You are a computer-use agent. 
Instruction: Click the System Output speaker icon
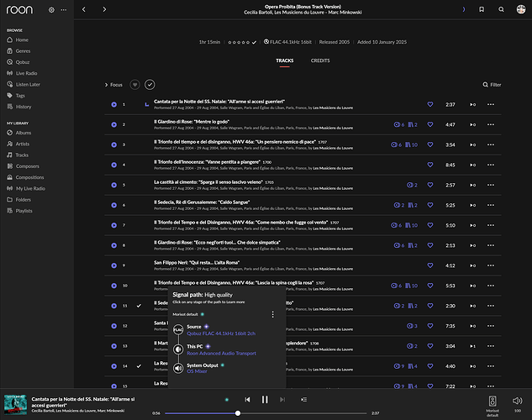point(178,368)
